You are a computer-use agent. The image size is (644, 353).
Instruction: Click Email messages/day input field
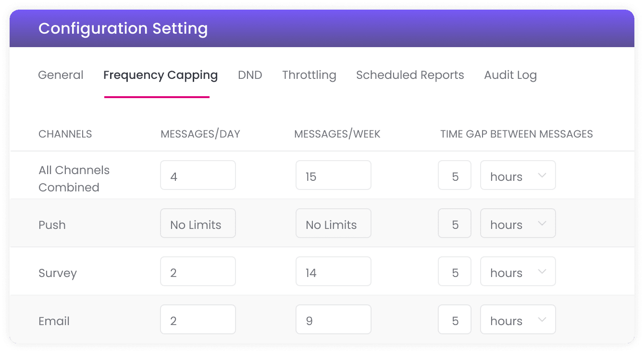[198, 319]
